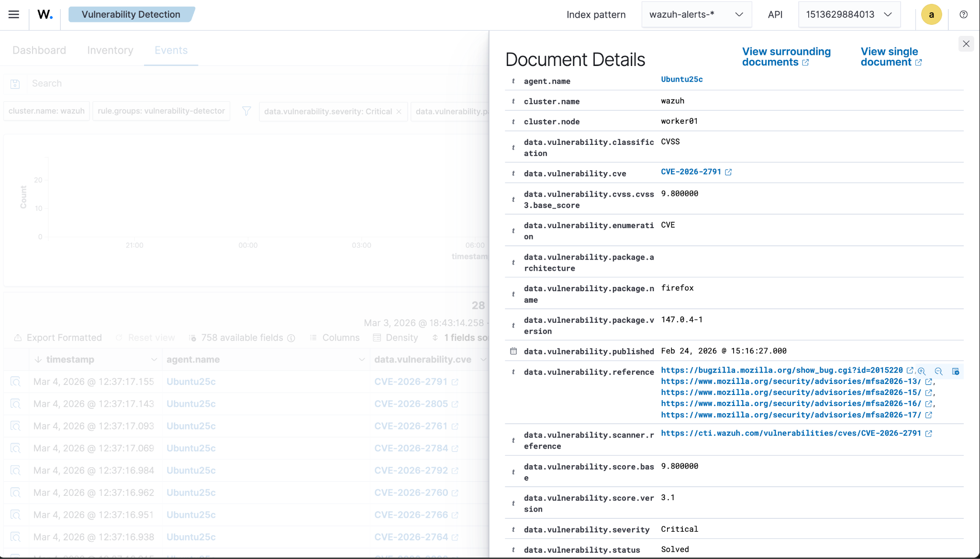Toggle reference field column in table
980x559 pixels.
tap(956, 372)
